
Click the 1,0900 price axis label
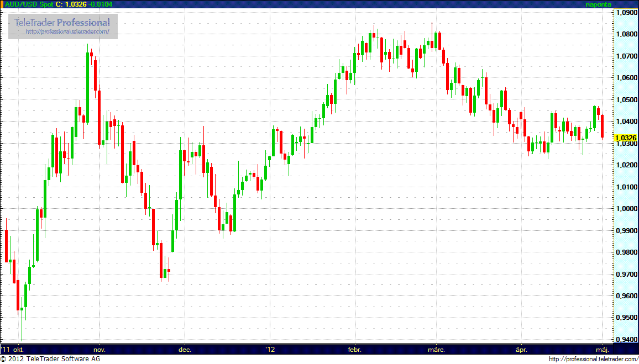626,13
